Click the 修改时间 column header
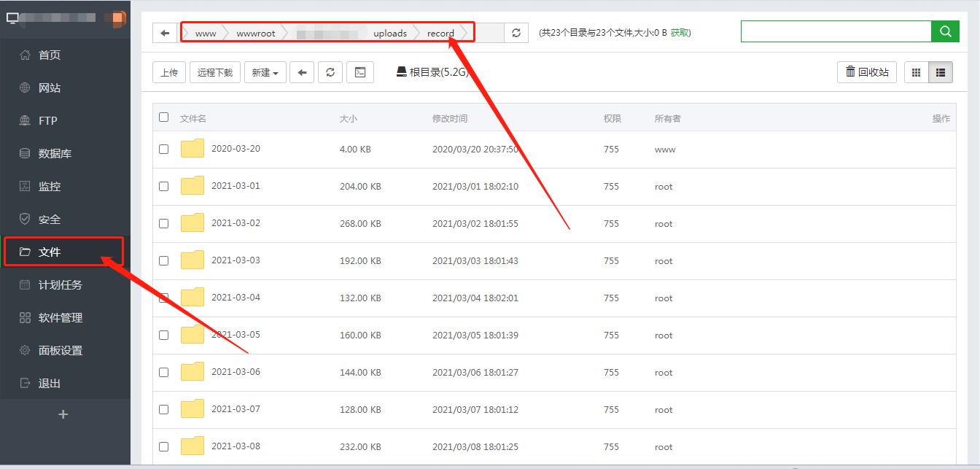 (450, 118)
